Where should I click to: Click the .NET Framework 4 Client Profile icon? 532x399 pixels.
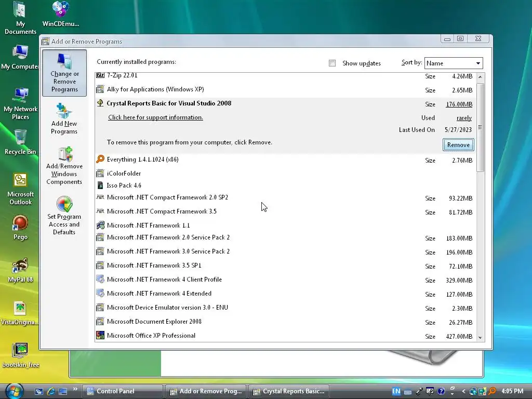(100, 279)
